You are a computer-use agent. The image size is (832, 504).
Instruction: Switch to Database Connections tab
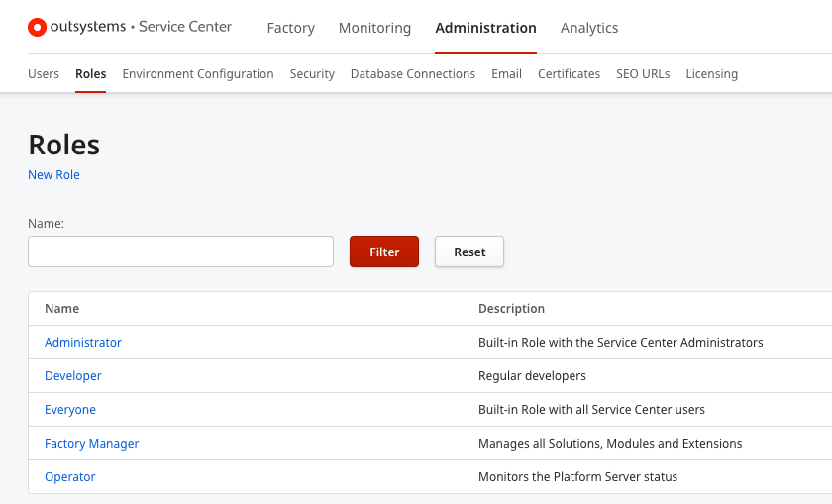(413, 74)
